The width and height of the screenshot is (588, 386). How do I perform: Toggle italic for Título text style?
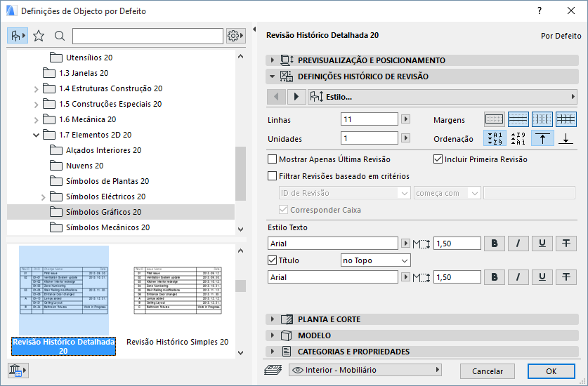(x=518, y=277)
